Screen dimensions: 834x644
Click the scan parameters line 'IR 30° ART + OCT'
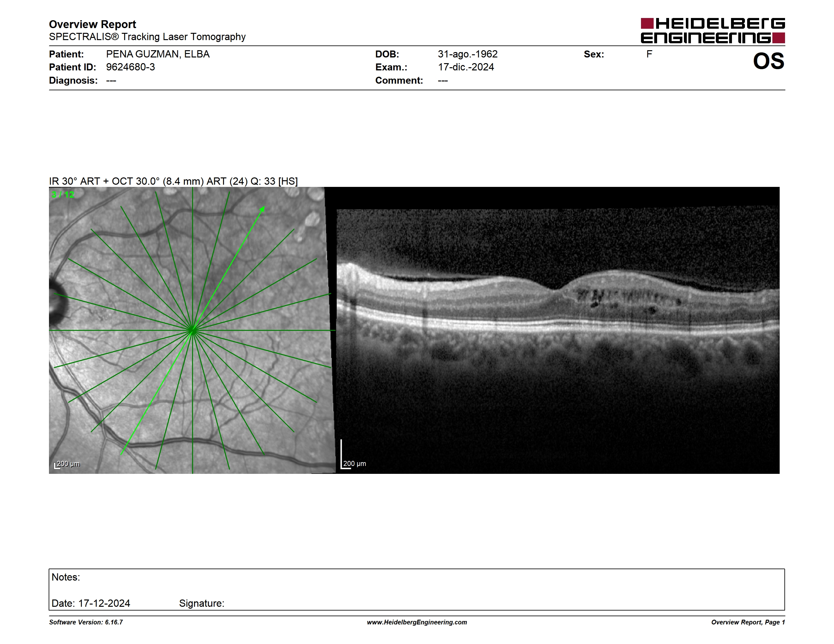click(x=173, y=181)
